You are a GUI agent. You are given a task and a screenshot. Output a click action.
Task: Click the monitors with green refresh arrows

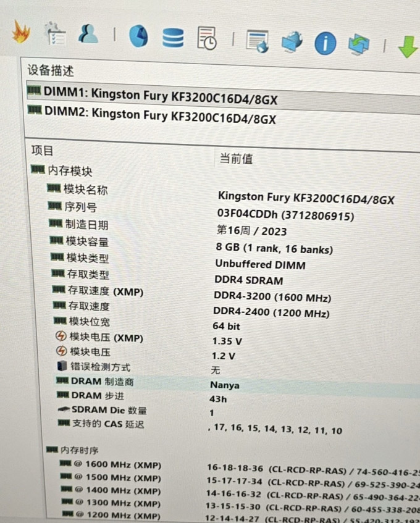pos(359,44)
